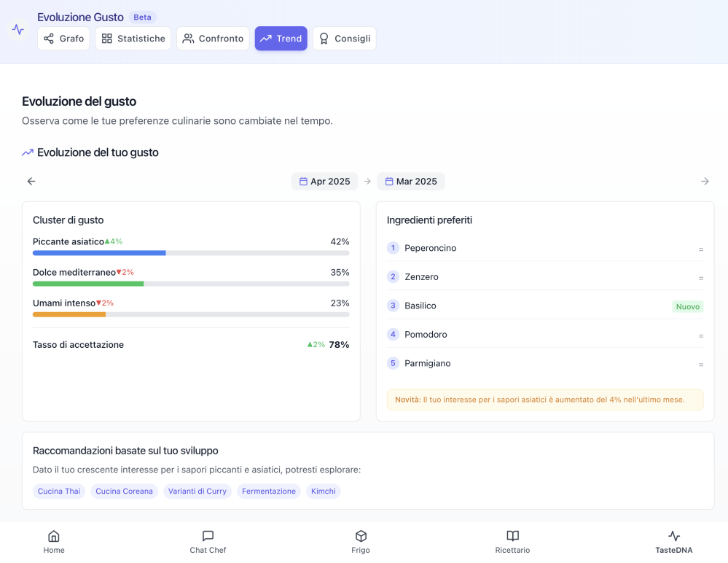The image size is (728, 563).
Task: Open the Statistiche panel icon
Action: coord(107,38)
